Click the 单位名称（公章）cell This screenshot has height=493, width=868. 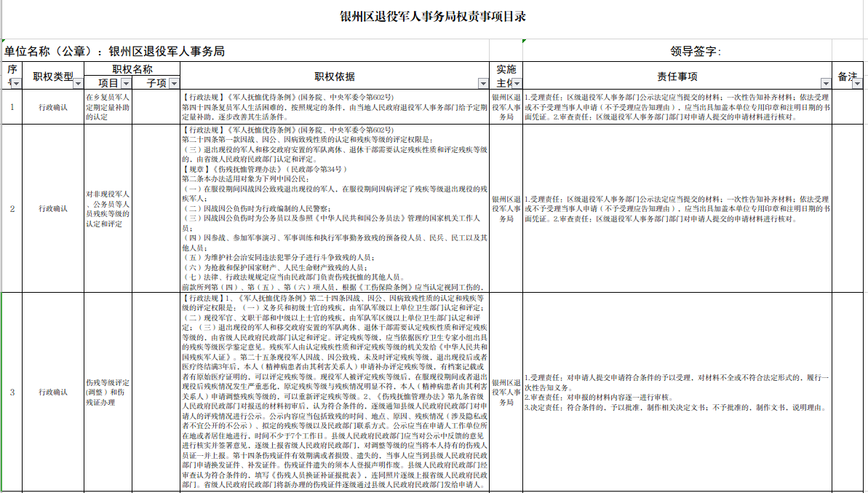[246, 52]
